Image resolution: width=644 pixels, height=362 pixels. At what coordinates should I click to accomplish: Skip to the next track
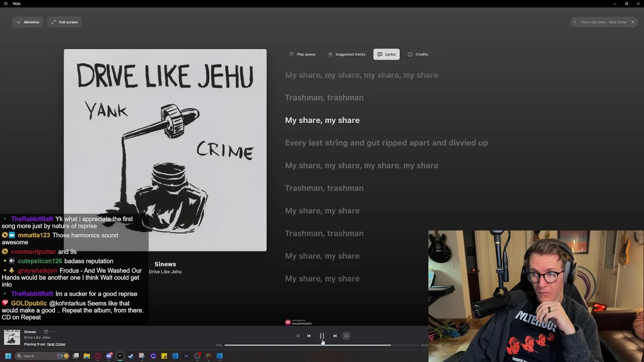(x=335, y=336)
